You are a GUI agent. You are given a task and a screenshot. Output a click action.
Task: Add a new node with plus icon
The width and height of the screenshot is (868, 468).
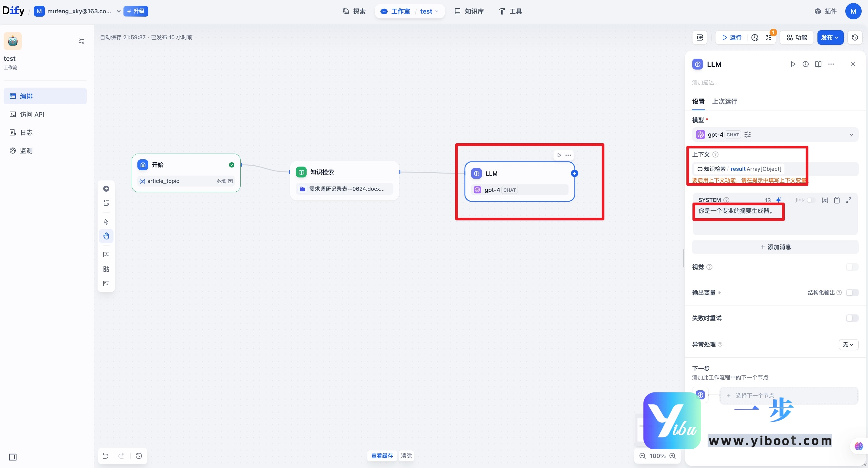coord(106,189)
